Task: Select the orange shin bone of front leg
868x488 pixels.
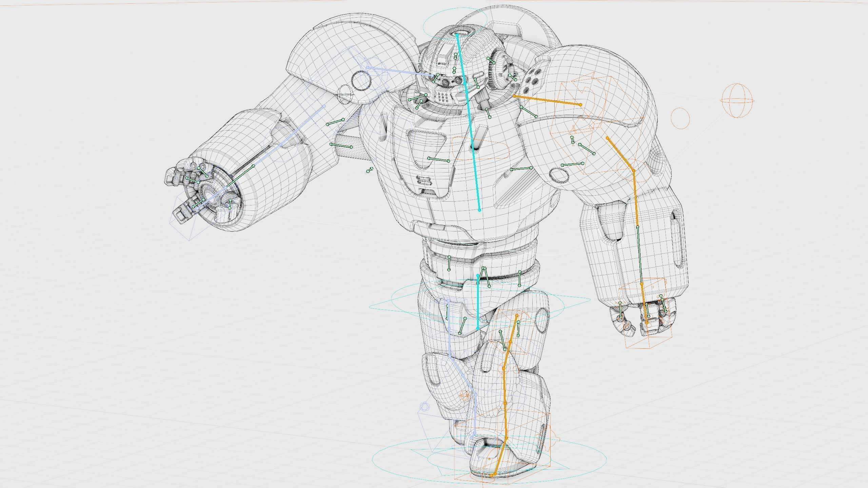Action: coord(505,403)
